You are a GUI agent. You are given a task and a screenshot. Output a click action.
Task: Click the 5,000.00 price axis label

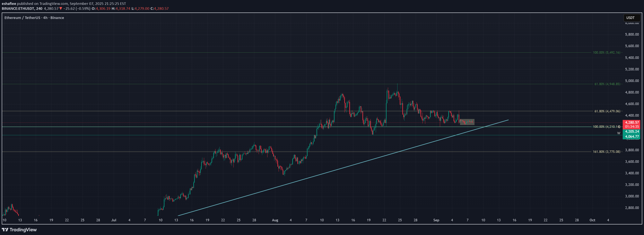632,81
